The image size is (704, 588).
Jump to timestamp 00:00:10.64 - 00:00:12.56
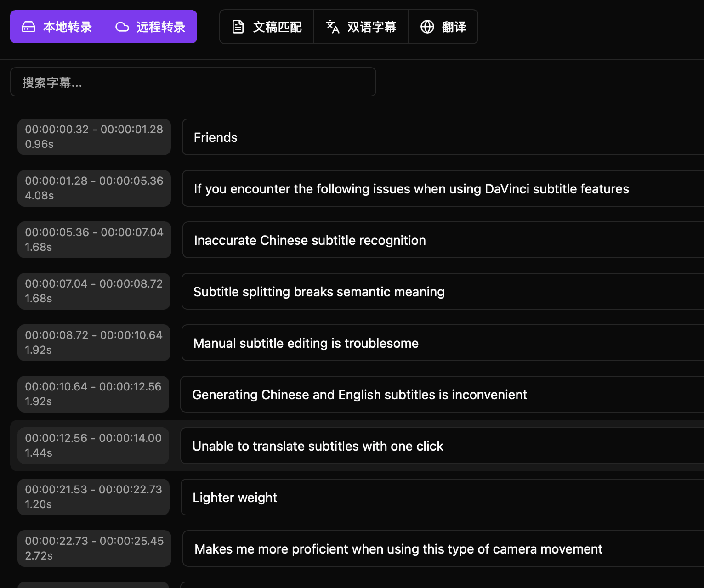pos(93,394)
